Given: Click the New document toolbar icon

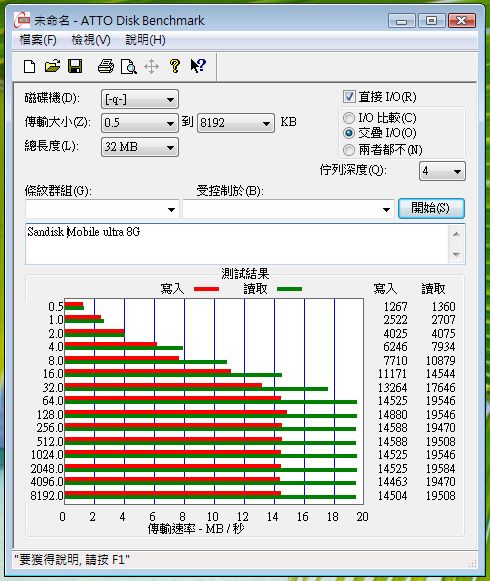Looking at the screenshot, I should click(x=30, y=67).
